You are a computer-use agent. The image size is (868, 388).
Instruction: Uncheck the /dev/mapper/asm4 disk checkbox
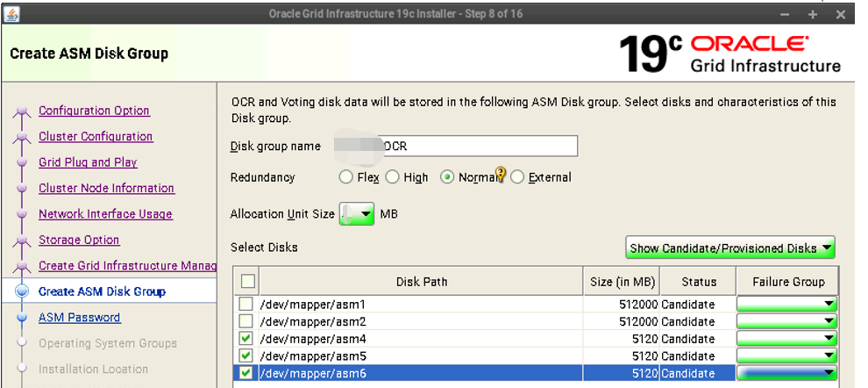[246, 339]
